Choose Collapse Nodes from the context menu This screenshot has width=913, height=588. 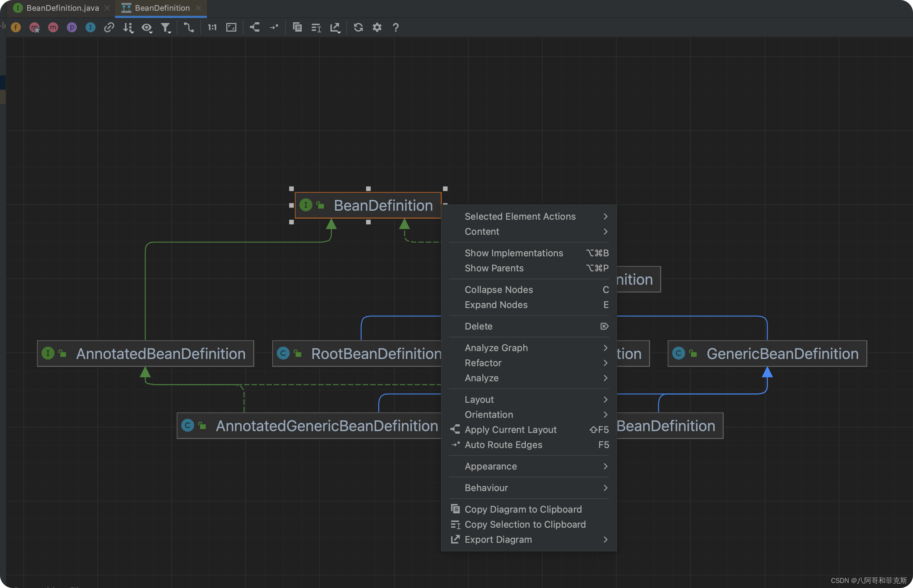pos(499,290)
